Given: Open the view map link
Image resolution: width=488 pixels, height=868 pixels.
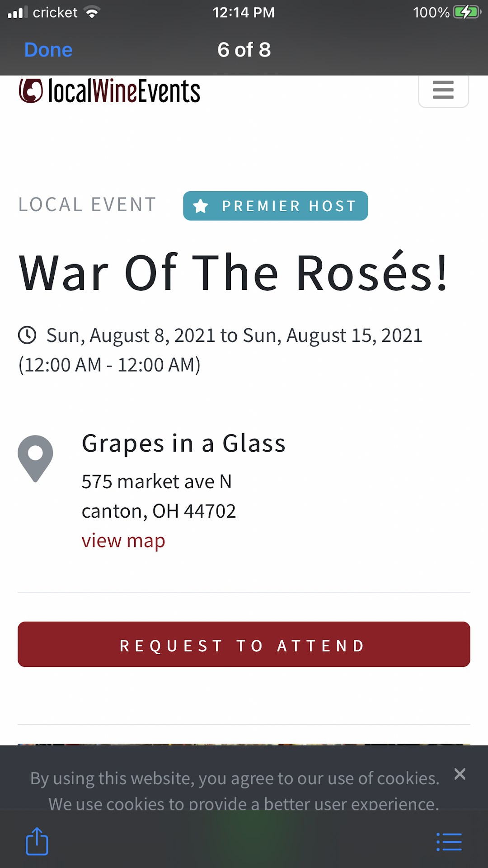Looking at the screenshot, I should [123, 541].
